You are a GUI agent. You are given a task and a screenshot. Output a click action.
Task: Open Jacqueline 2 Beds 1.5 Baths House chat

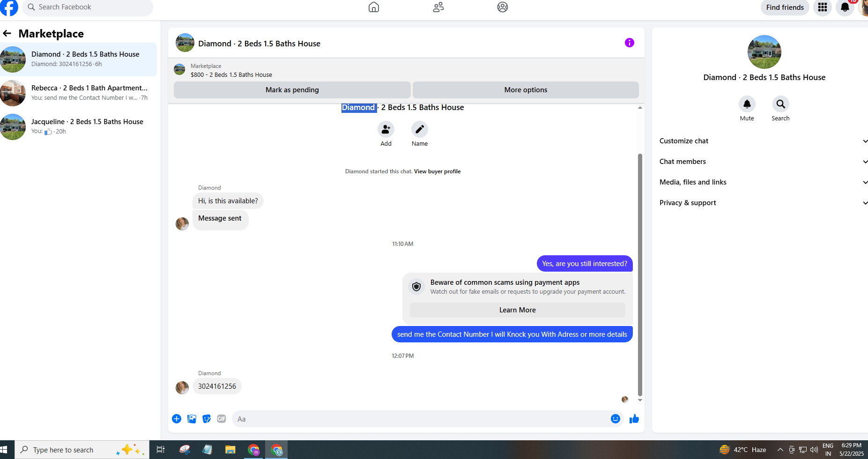coord(78,127)
